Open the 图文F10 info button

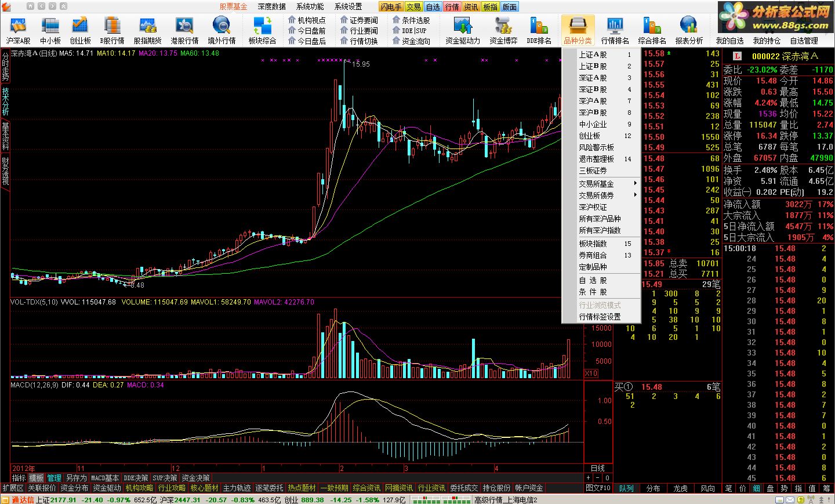pos(598,488)
